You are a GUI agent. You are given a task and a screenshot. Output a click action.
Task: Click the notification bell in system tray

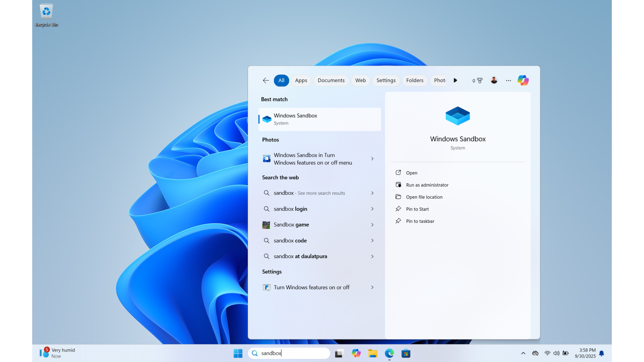pyautogui.click(x=601, y=353)
